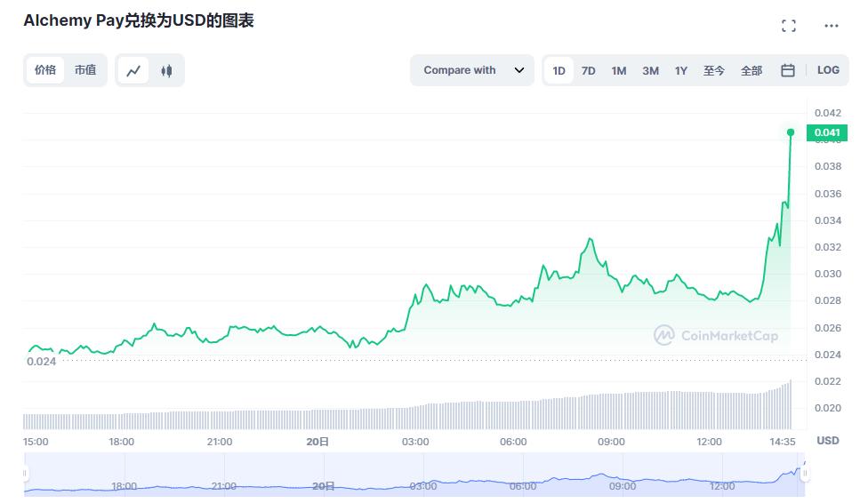
Task: Switch to the 3M time range
Action: coord(650,70)
